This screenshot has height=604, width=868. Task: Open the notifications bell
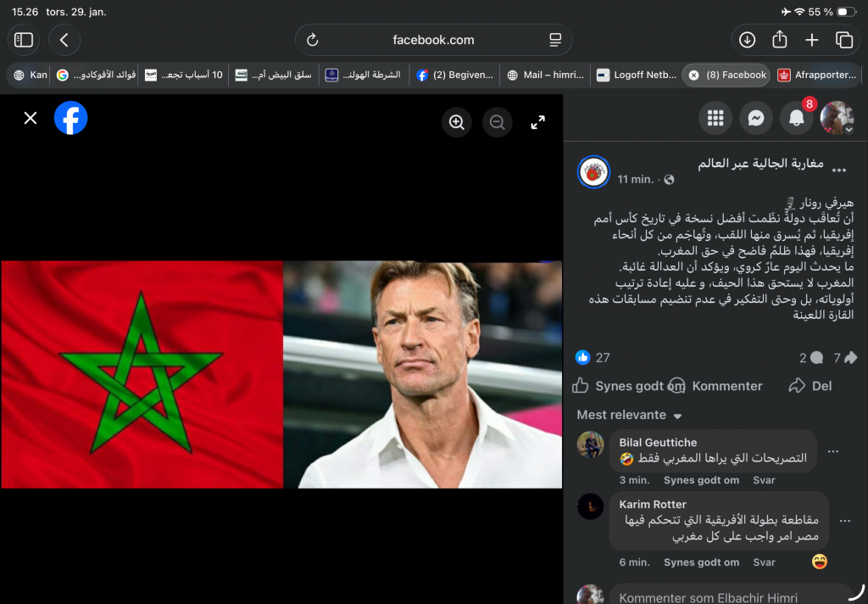point(796,119)
